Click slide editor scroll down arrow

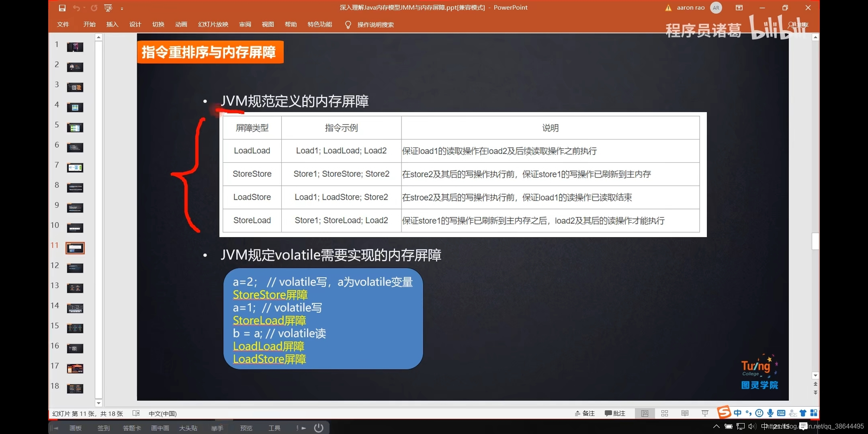click(x=815, y=375)
